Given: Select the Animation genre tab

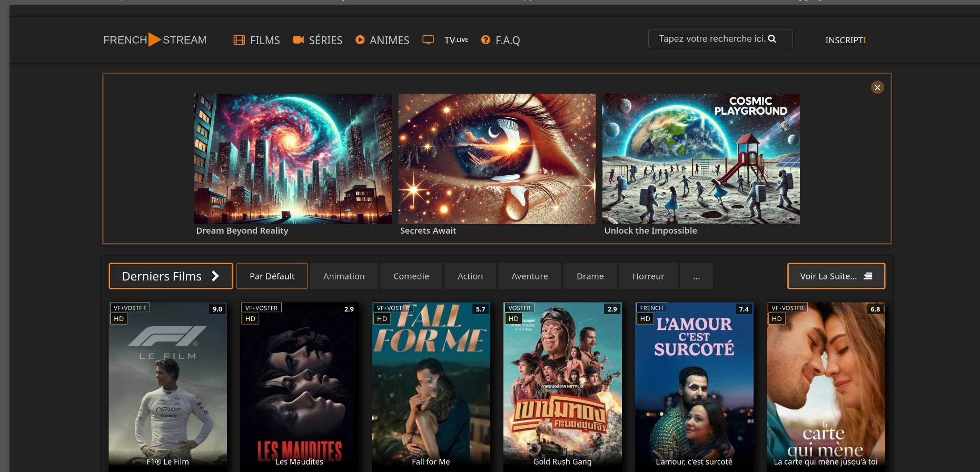Looking at the screenshot, I should 344,276.
